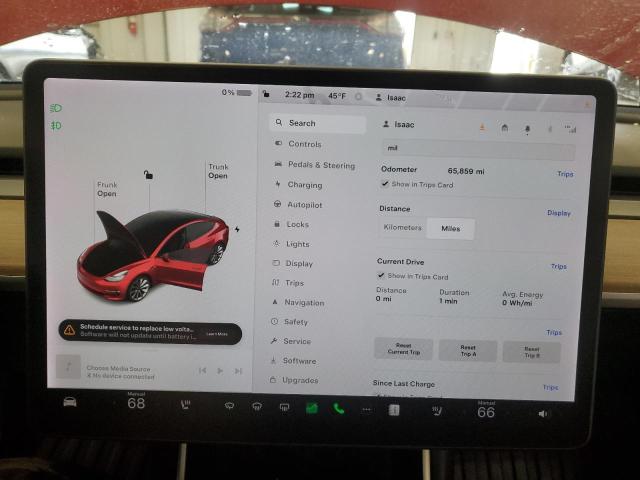640x480 pixels.
Task: Tap the padlock icon above the car
Action: click(x=148, y=175)
